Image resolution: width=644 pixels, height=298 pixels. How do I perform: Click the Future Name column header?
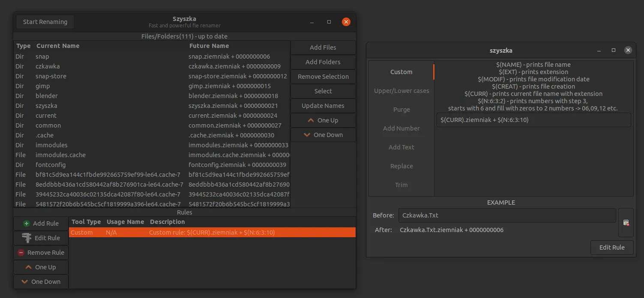209,46
